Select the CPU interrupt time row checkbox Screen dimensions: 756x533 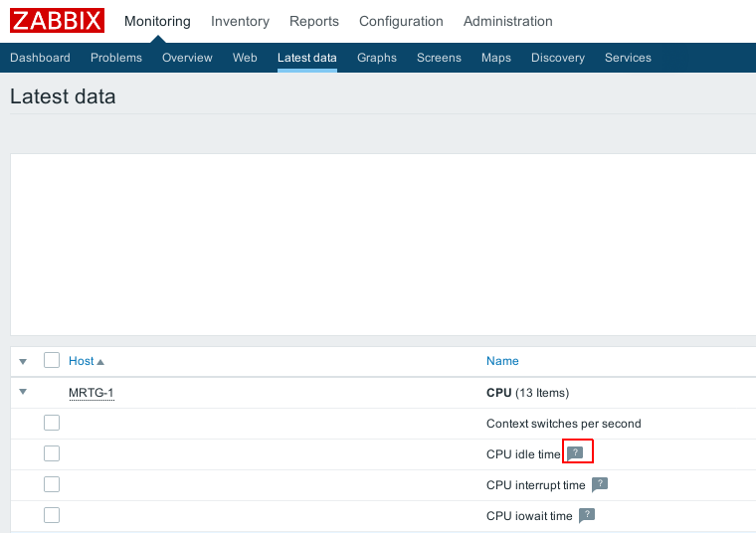click(x=52, y=484)
